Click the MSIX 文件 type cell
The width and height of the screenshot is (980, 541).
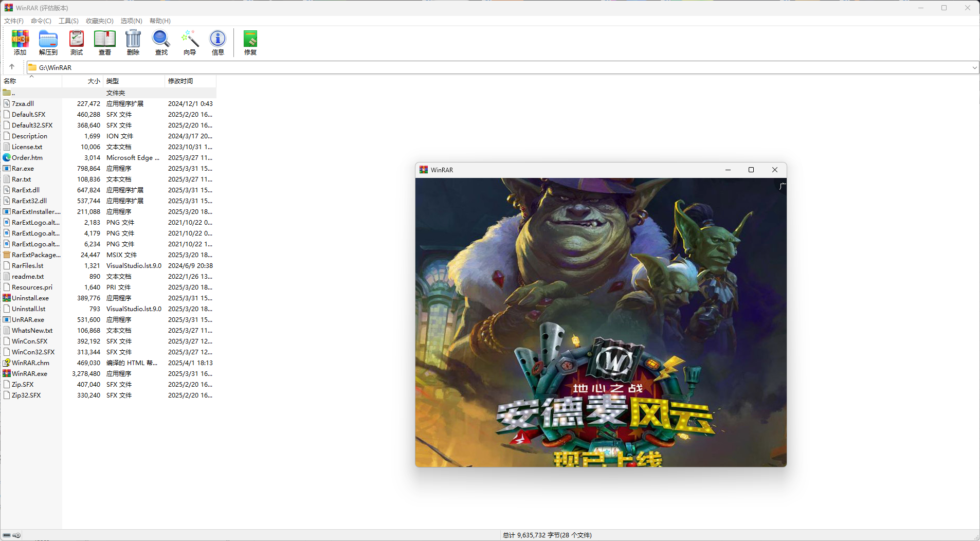122,255
